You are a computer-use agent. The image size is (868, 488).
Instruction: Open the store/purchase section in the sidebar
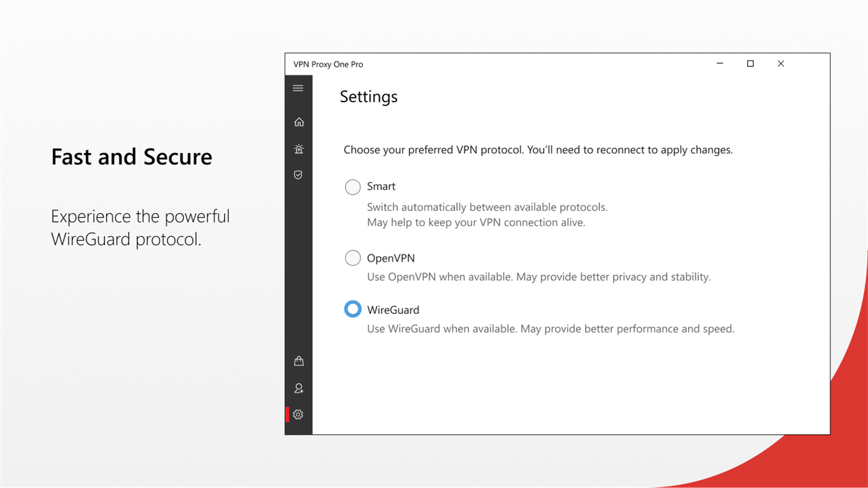(x=298, y=360)
